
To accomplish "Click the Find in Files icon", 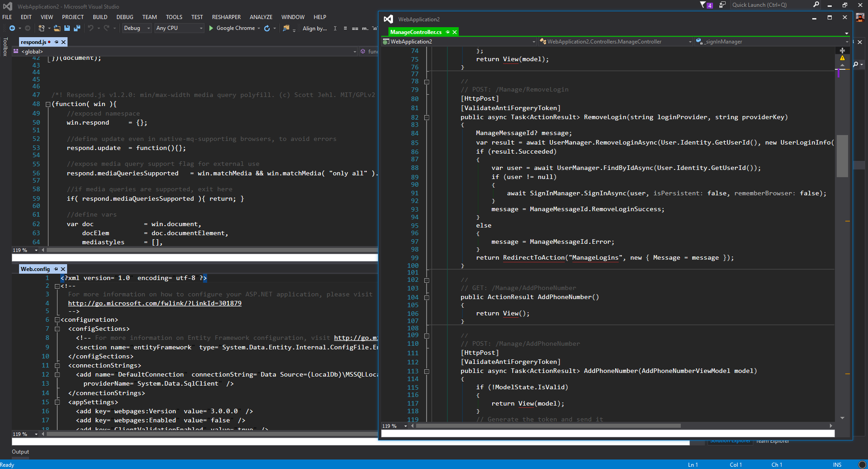I will pos(286,28).
